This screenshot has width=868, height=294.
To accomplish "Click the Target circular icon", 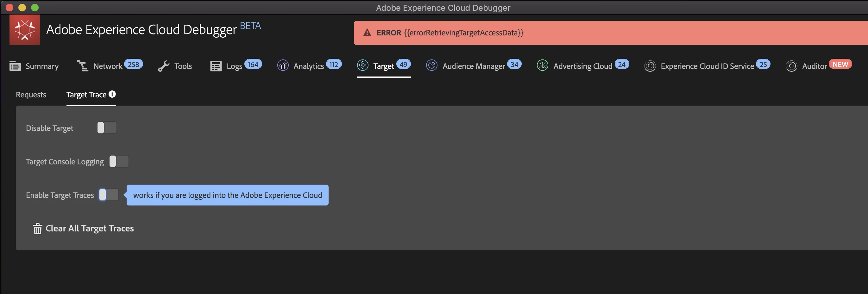I will (x=362, y=65).
